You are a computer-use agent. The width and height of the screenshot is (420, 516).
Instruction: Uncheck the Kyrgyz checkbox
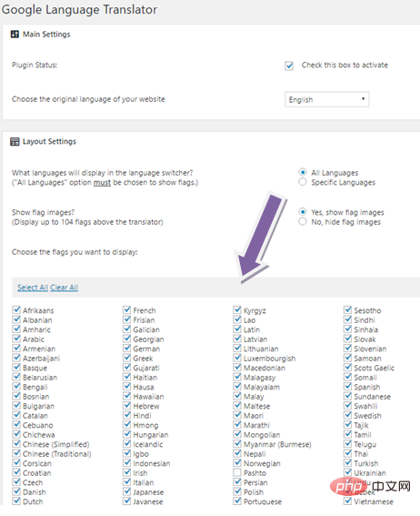click(237, 309)
